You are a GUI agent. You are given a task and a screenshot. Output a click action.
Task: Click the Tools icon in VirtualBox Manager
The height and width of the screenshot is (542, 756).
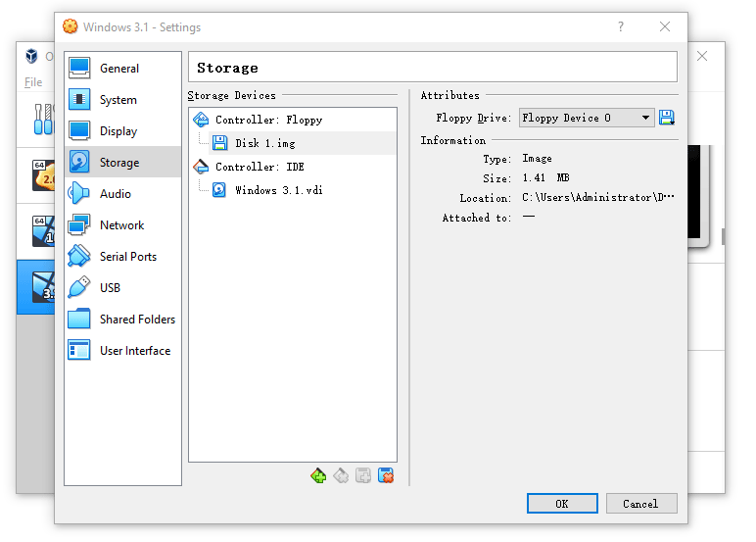pyautogui.click(x=43, y=120)
